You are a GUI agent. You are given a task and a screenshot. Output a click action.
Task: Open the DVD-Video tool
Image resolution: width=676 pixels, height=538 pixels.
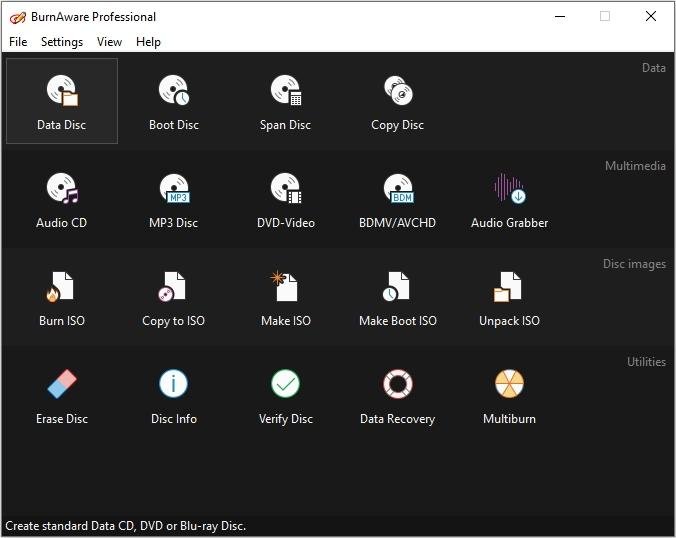pos(286,198)
